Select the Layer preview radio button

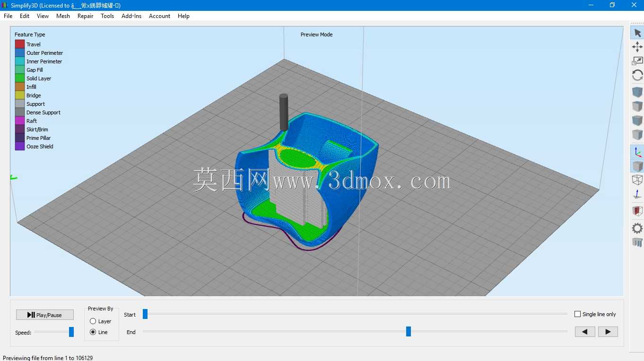pos(93,321)
